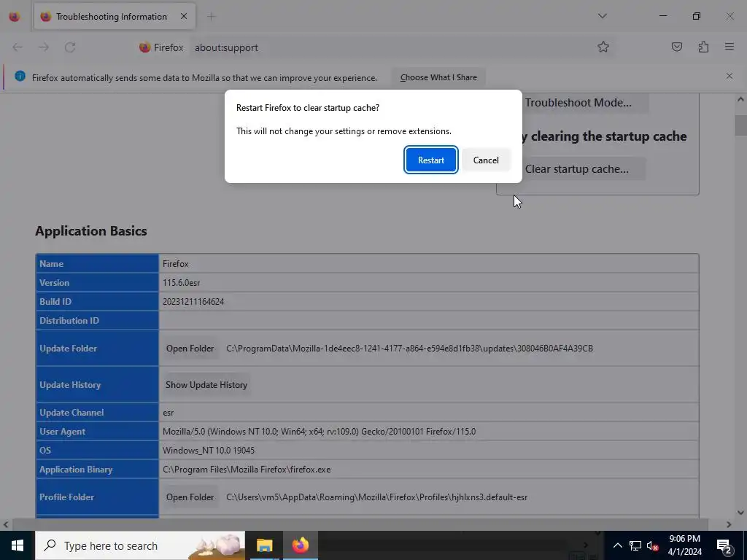Open Firefox View pinned icon
747x560 pixels.
(x=15, y=16)
